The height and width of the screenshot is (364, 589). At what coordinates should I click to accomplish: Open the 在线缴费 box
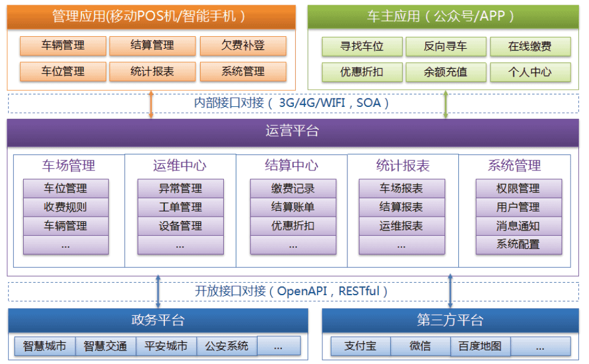point(530,46)
